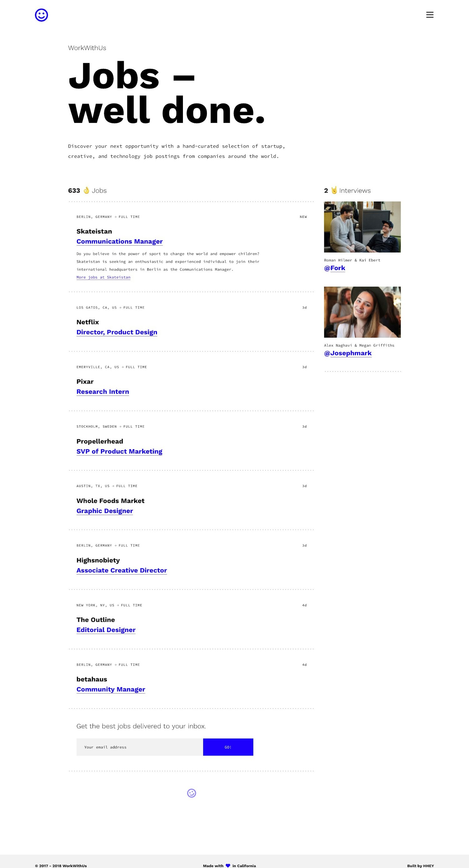This screenshot has height=868, width=469.
Task: Open the Communications Manager job
Action: click(x=119, y=241)
